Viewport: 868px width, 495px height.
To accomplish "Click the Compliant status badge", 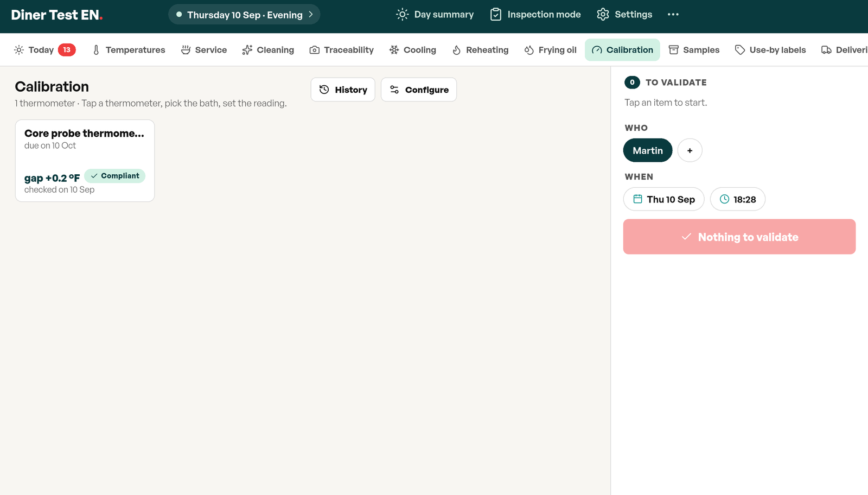I will 114,176.
